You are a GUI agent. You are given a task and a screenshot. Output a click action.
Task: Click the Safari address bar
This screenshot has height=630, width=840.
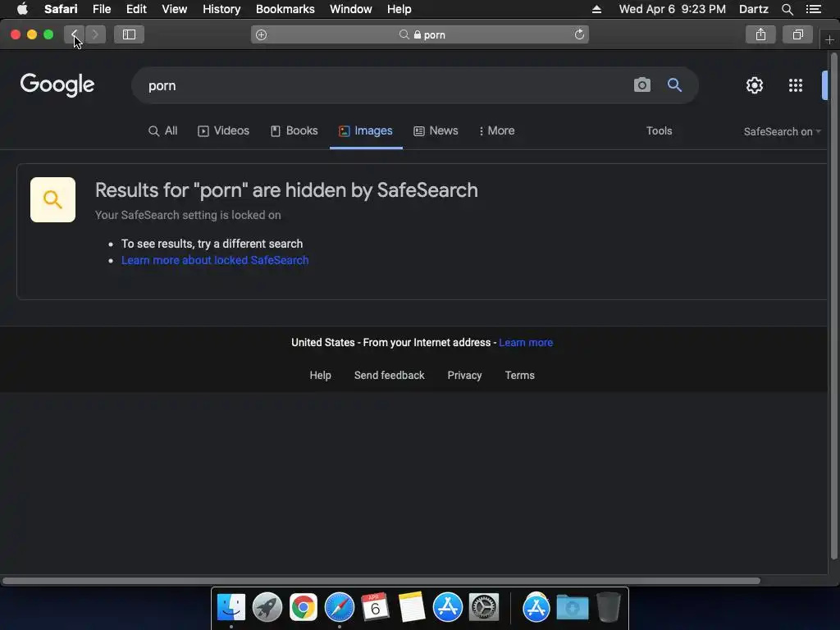(x=419, y=34)
